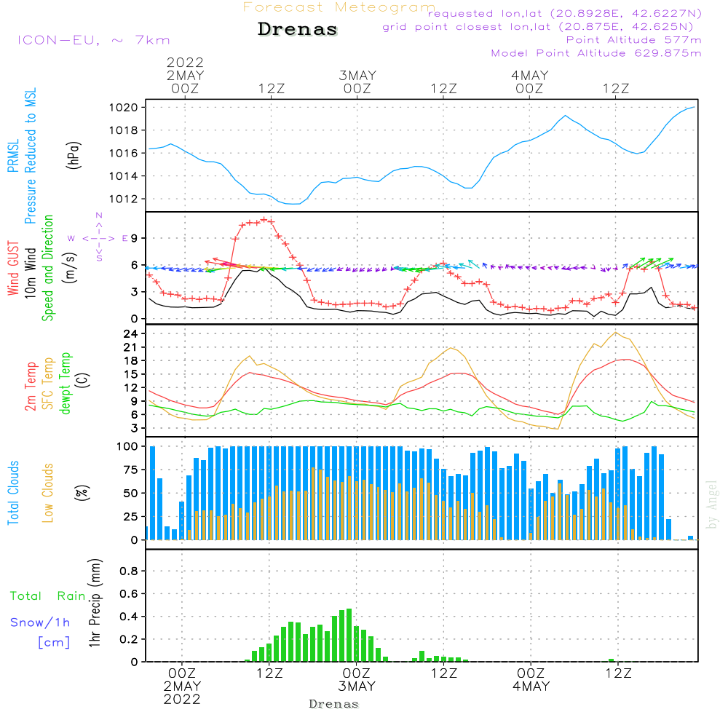
Task: Click the 'SFC Temp' orange label
Action: pos(48,384)
